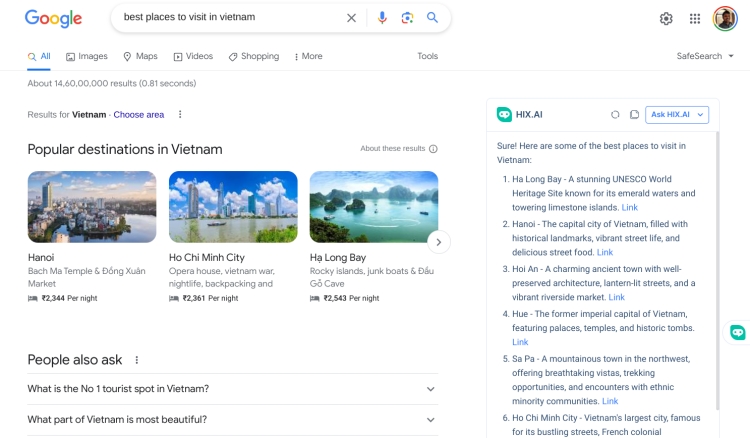
Task: Start a voice search with microphone
Action: coord(382,18)
